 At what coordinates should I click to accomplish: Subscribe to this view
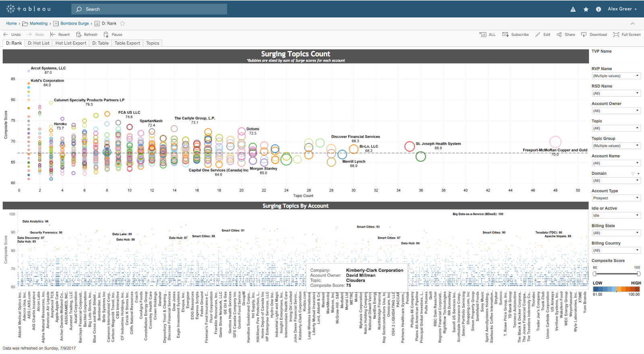516,35
